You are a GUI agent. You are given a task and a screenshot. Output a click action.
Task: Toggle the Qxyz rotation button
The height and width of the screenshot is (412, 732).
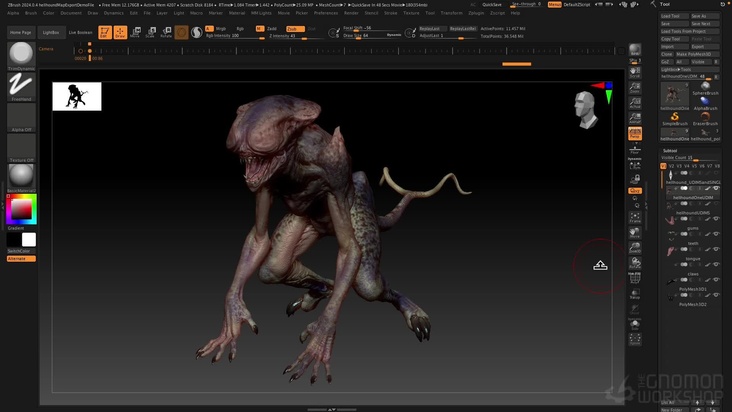pos(635,191)
